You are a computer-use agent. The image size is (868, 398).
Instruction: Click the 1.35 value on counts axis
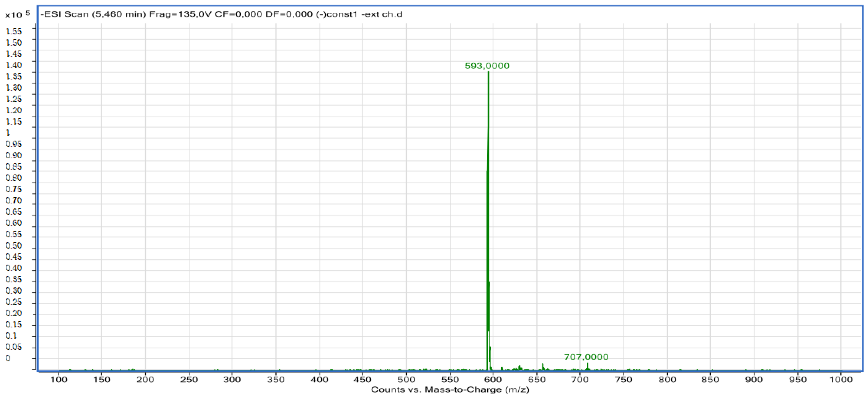(x=14, y=76)
